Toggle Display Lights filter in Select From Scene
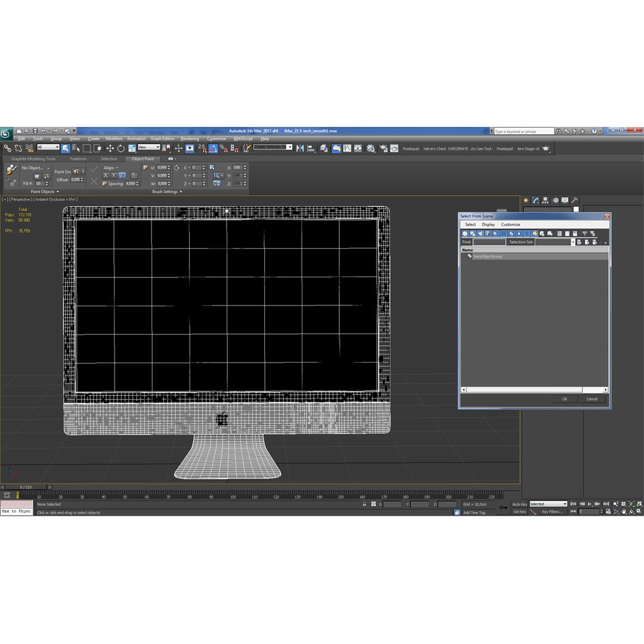This screenshot has height=644, width=644. [x=480, y=233]
